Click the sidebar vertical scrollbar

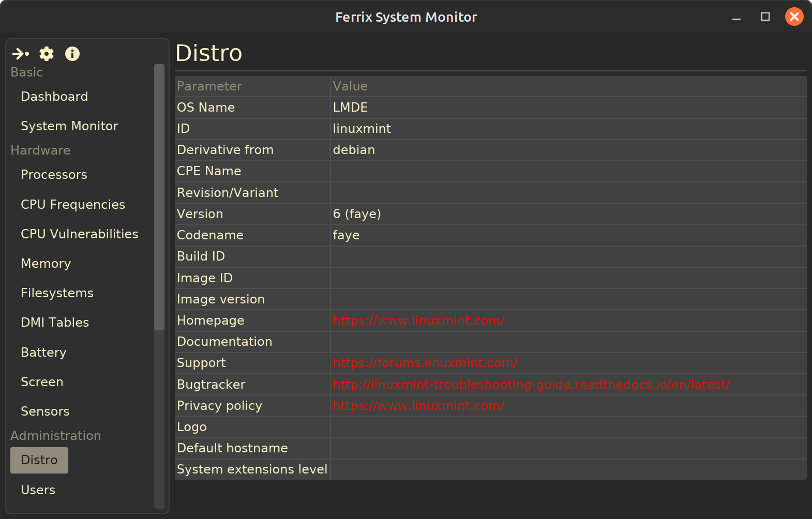click(159, 196)
